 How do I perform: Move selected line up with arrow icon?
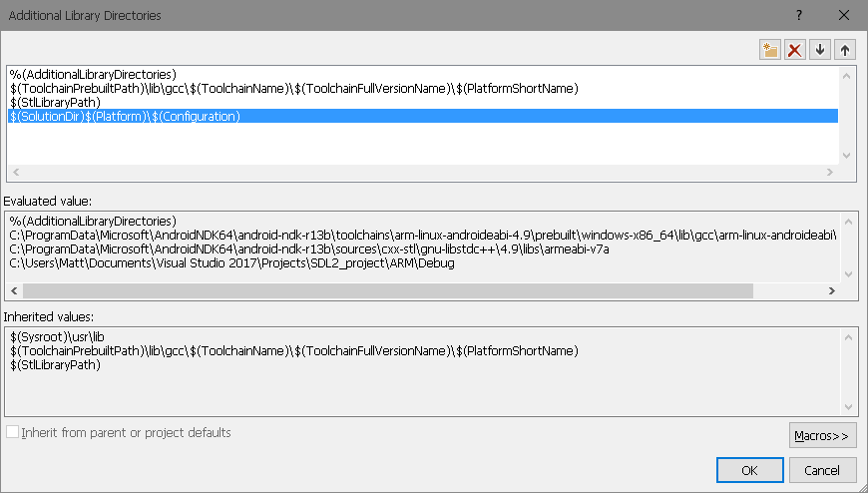tap(845, 50)
